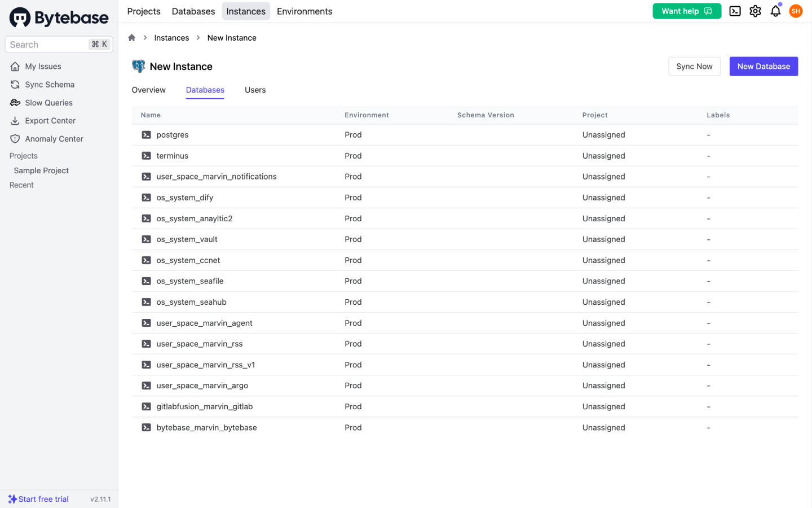Click the SQL editor icon beside os_system_vault

tap(146, 239)
